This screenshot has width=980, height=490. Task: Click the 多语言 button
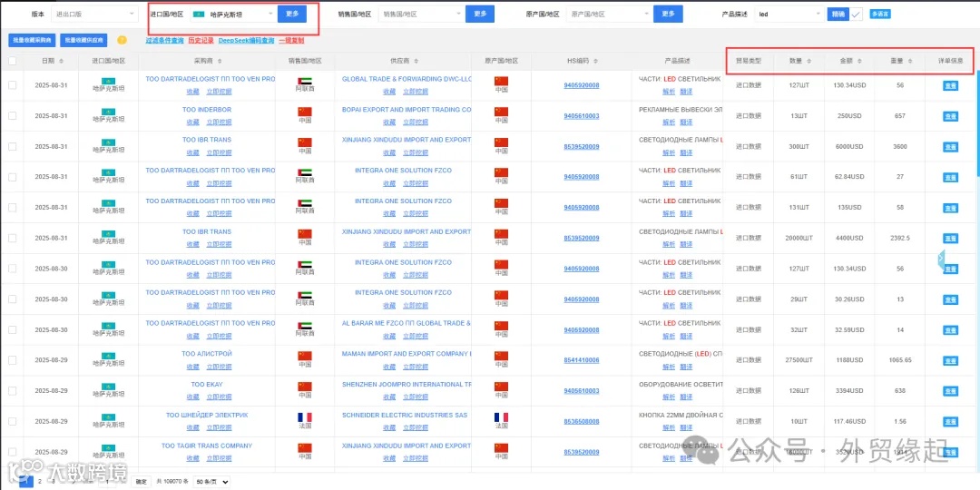coord(880,14)
